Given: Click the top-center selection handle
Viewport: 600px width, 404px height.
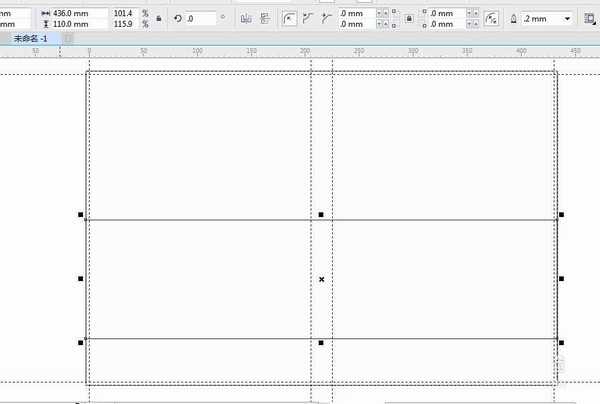Looking at the screenshot, I should (321, 215).
